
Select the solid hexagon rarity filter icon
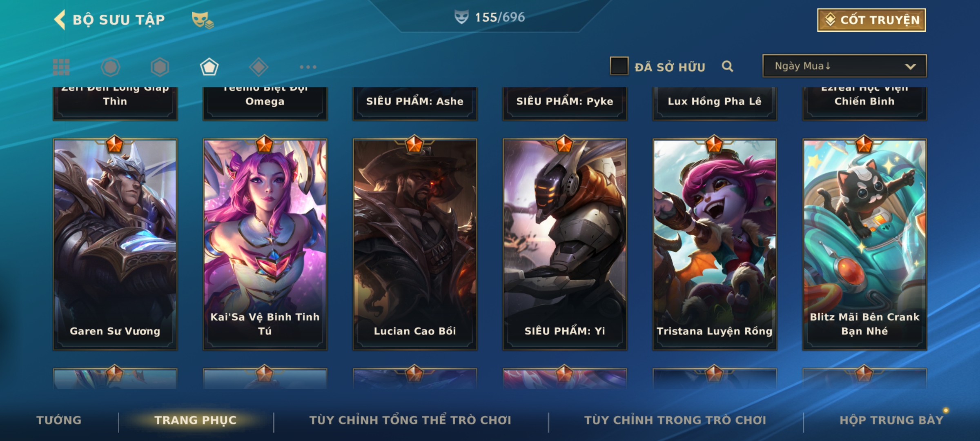[x=160, y=67]
